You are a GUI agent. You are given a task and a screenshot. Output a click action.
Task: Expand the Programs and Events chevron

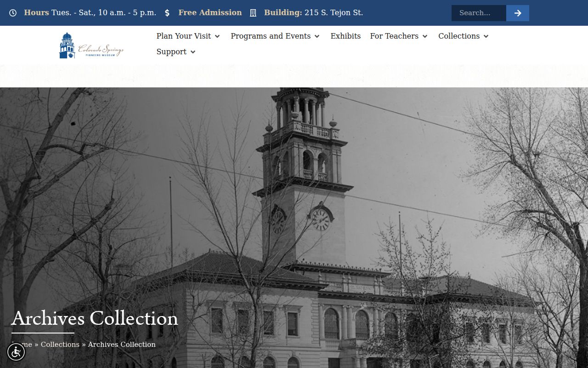coord(317,36)
